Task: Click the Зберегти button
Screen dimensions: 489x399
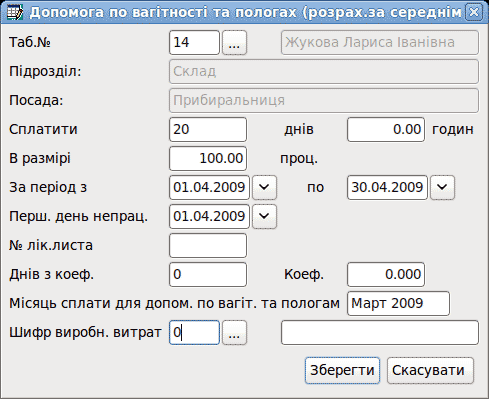Action: click(x=342, y=370)
